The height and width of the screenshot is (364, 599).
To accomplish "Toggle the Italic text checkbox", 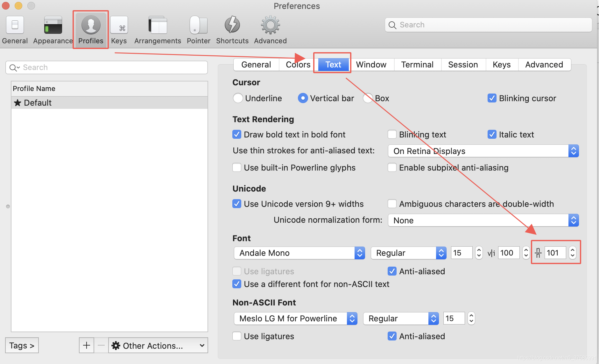I will 492,134.
